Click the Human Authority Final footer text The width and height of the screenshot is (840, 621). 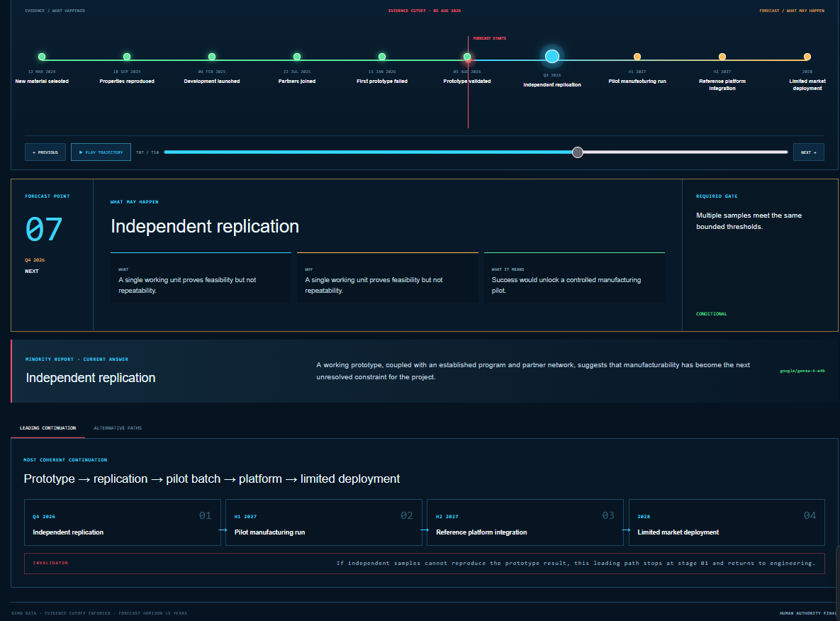pyautogui.click(x=808, y=613)
